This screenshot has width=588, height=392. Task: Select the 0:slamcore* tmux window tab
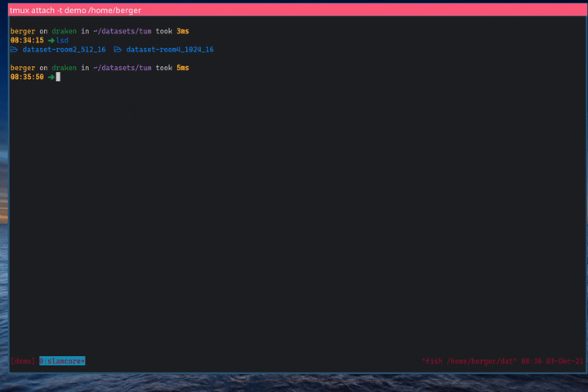[62, 361]
